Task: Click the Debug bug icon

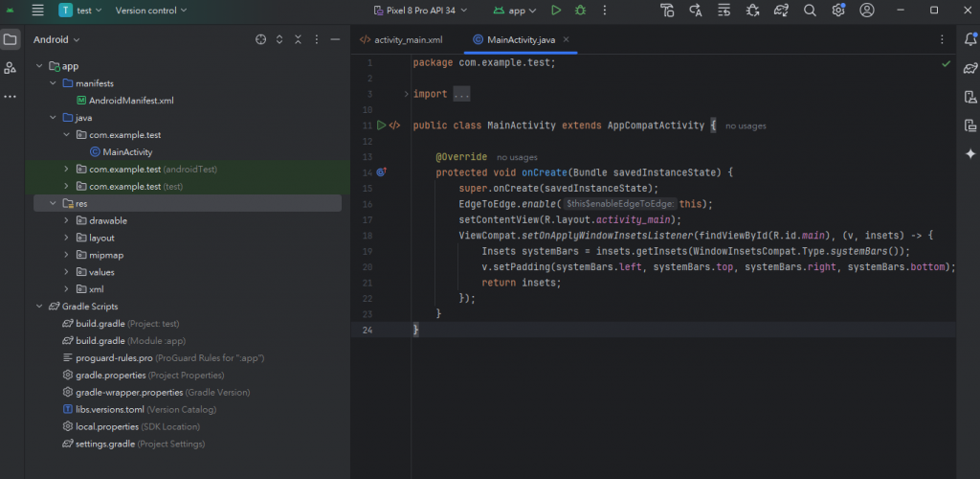Action: tap(580, 11)
